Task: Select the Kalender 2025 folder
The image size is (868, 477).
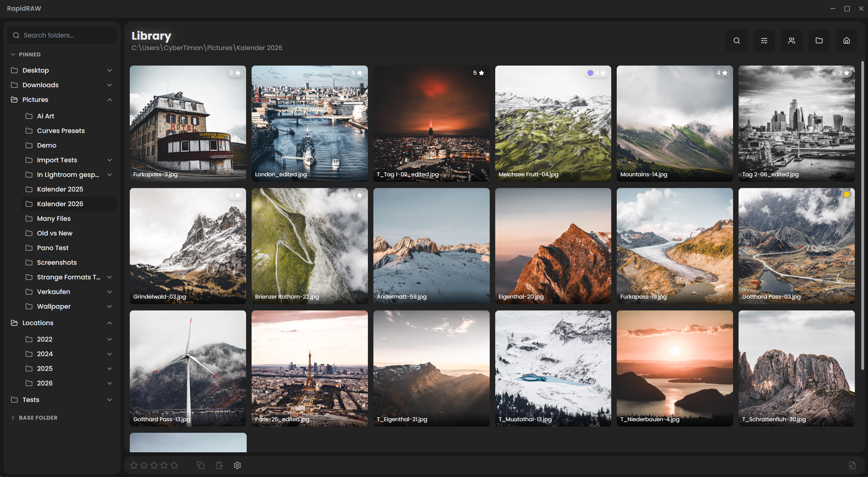Action: 60,189
